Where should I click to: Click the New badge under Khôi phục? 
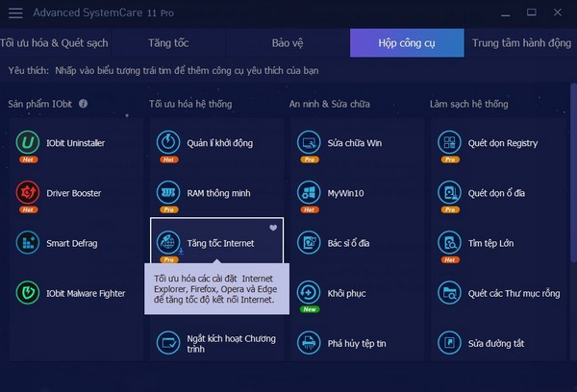[x=309, y=309]
